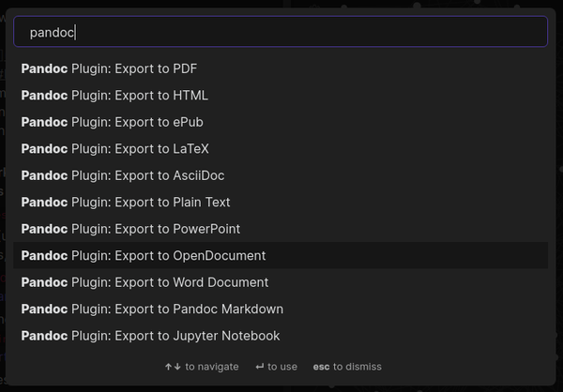Click the 'to navigate' footer hint text
Image resolution: width=563 pixels, height=392 pixels.
[212, 367]
